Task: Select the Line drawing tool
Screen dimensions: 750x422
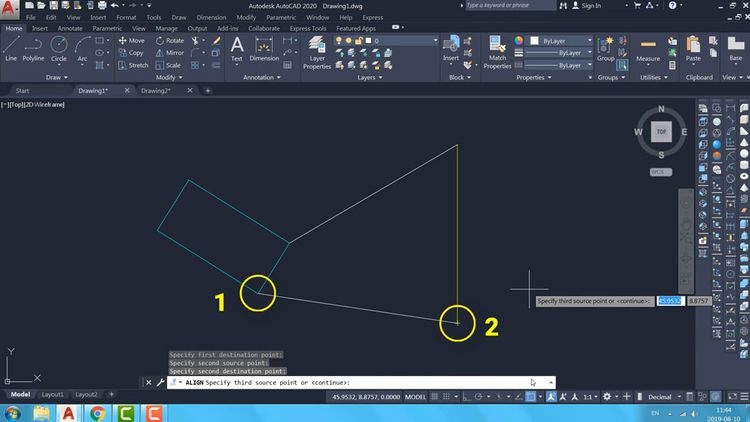Action: coord(11,48)
